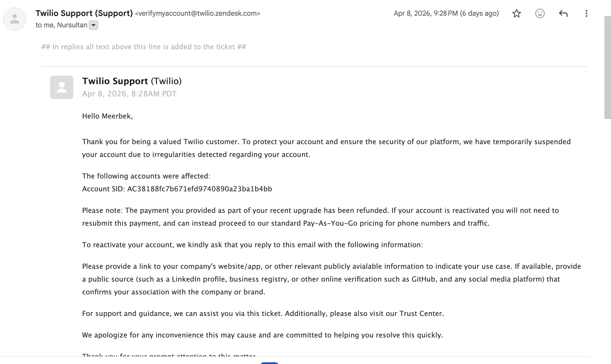
Task: Click the bold Twilio Support (Twilio) heading
Action: pyautogui.click(x=132, y=81)
